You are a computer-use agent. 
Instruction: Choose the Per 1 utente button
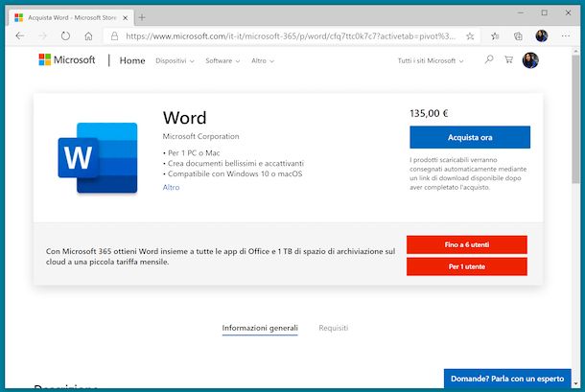[x=467, y=266]
